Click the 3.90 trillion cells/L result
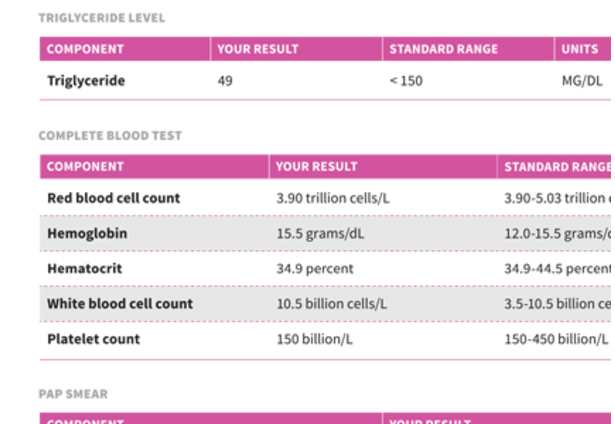Image resolution: width=615 pixels, height=424 pixels. pyautogui.click(x=333, y=198)
